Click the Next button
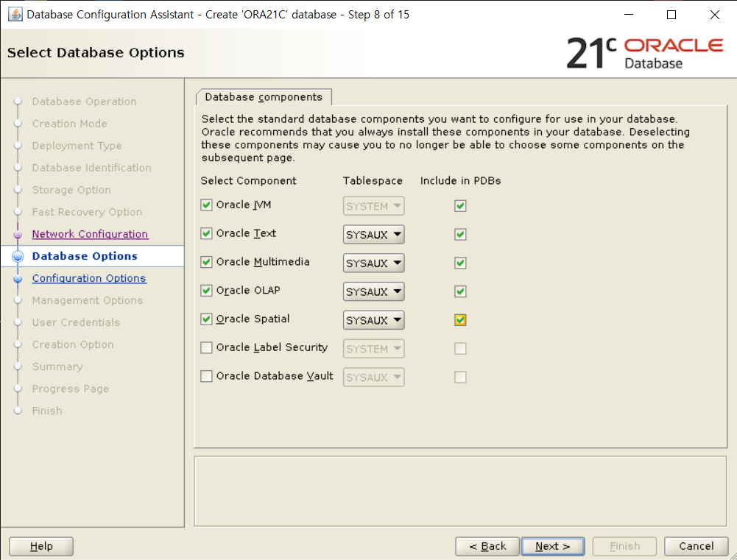Viewport: 737px width, 560px height. coord(553,546)
